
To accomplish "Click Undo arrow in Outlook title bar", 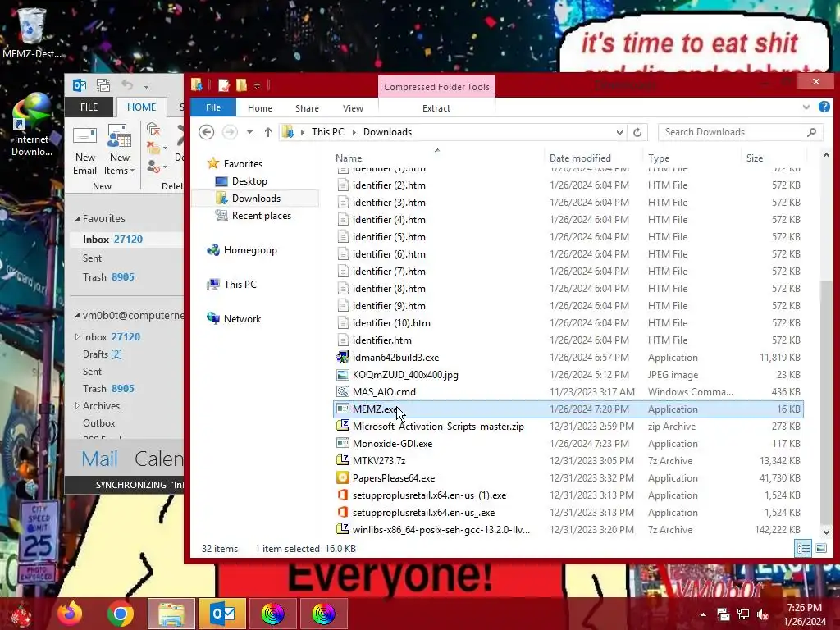I will click(x=127, y=84).
